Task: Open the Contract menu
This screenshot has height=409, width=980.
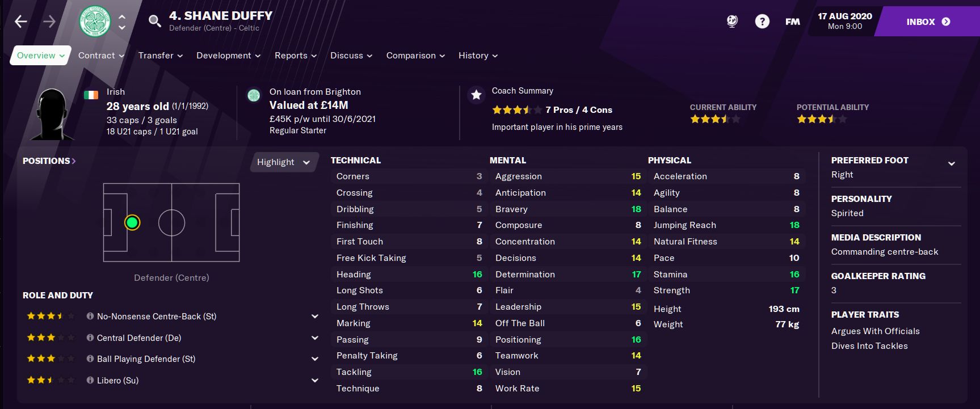Action: pos(102,56)
